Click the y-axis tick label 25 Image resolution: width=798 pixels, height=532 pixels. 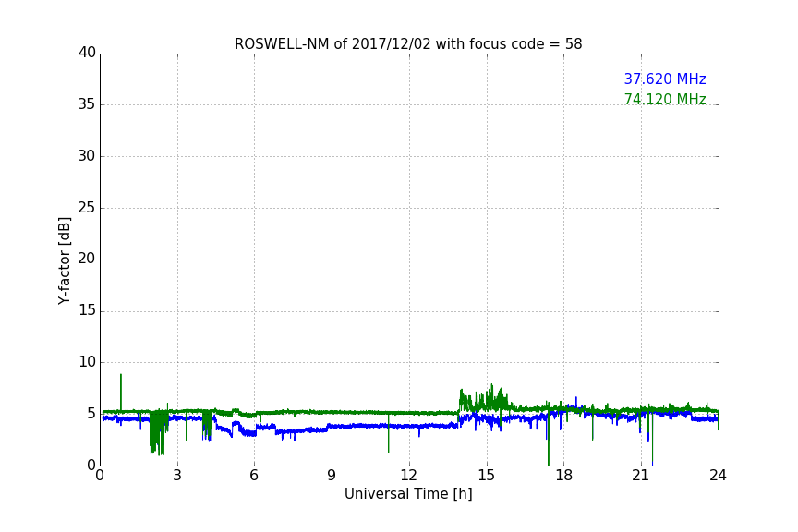[x=87, y=207]
